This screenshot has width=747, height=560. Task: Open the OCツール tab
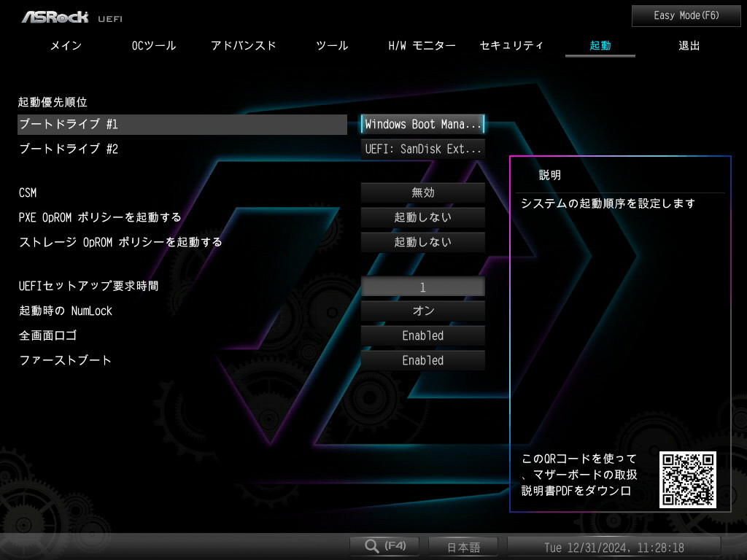tap(154, 46)
